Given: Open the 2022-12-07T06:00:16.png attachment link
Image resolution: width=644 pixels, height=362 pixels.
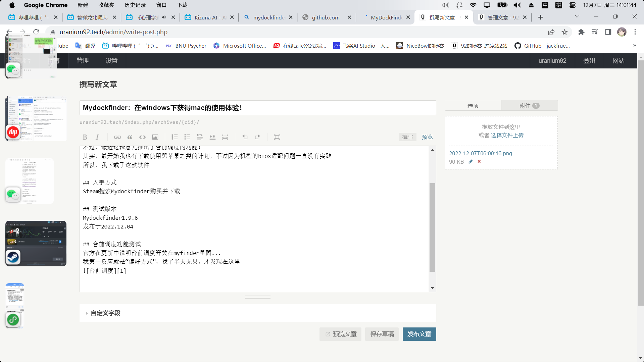Looking at the screenshot, I should click(480, 153).
